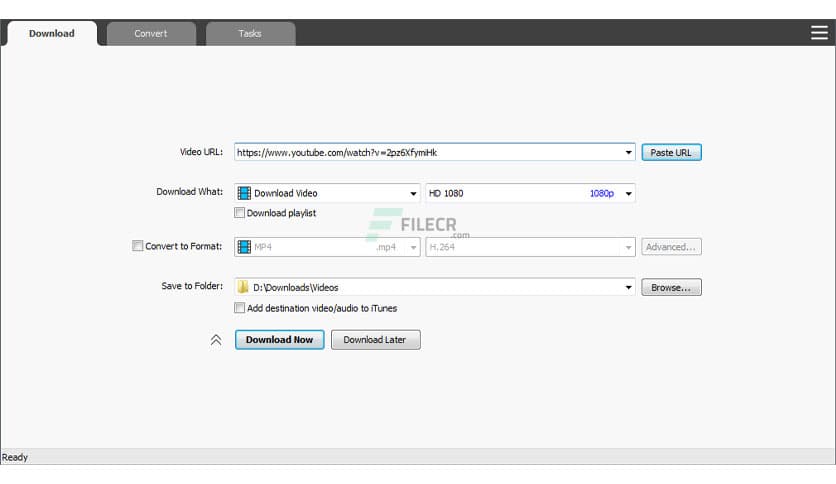Enable the Download playlist checkbox

click(239, 213)
